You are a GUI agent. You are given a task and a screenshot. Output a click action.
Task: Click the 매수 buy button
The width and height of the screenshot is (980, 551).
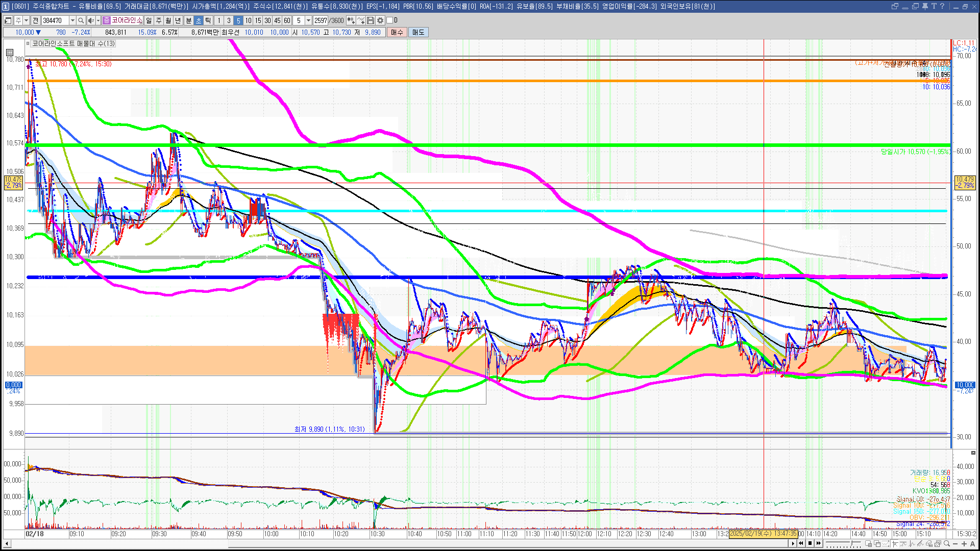click(x=397, y=32)
